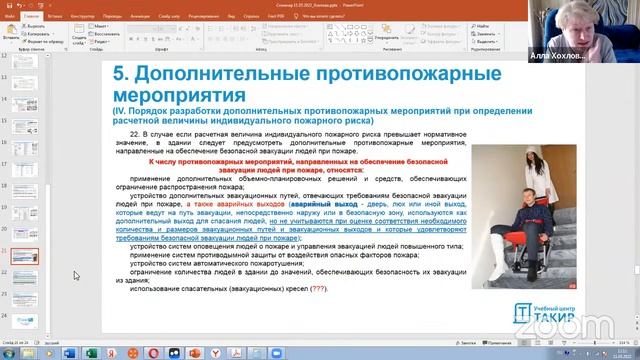Open the Section (Раздел) dropdown
The width and height of the screenshot is (640, 360).
99,42
